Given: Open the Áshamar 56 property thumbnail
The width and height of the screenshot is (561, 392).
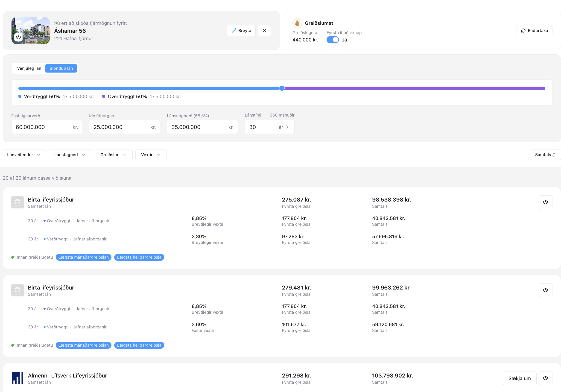Looking at the screenshot, I should [31, 31].
